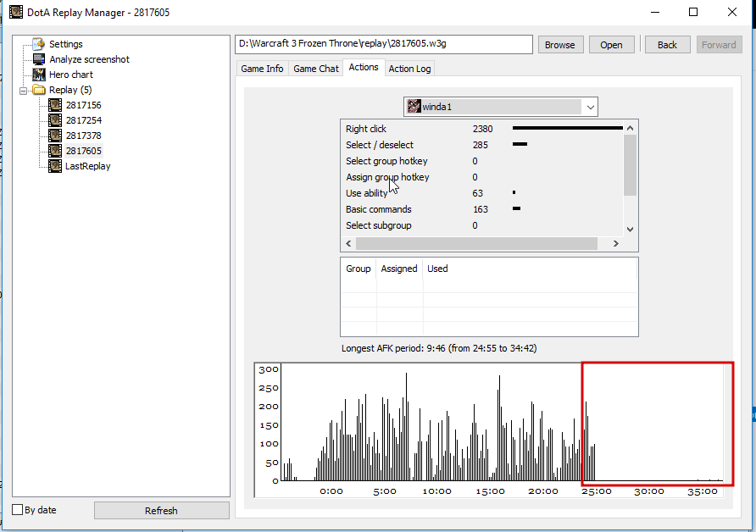The image size is (756, 532).
Task: Click the Select subgroup row
Action: click(x=481, y=225)
